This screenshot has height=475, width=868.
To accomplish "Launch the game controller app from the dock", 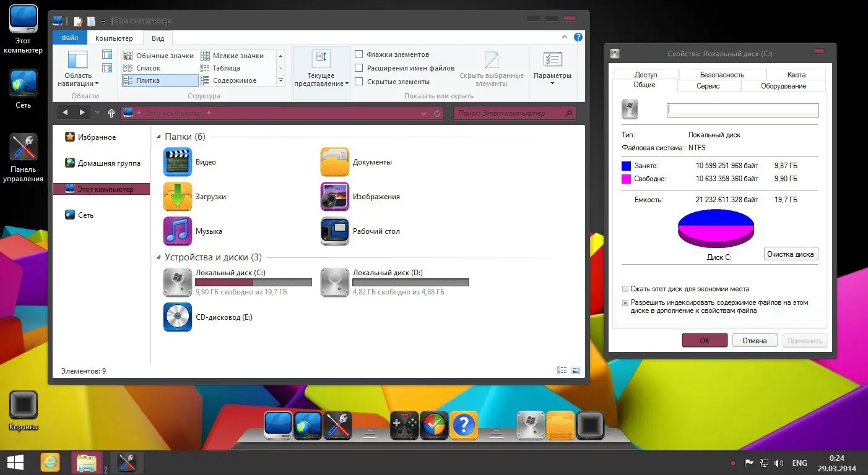I will click(404, 426).
